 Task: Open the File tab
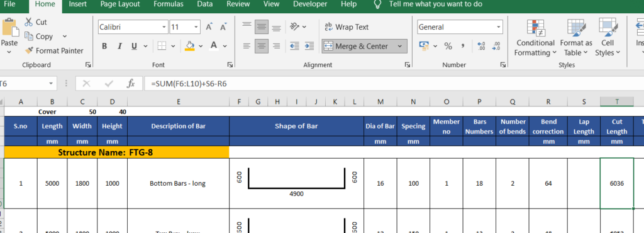[9, 4]
